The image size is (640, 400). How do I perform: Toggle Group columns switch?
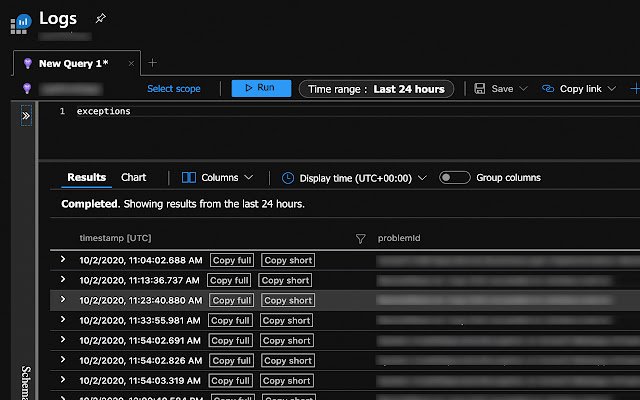pyautogui.click(x=454, y=178)
